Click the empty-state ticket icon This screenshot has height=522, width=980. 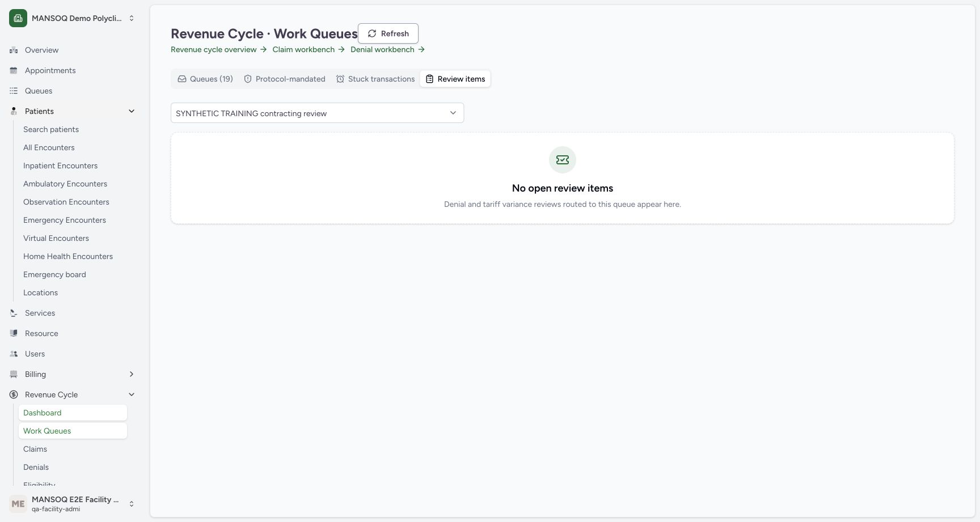[563, 160]
